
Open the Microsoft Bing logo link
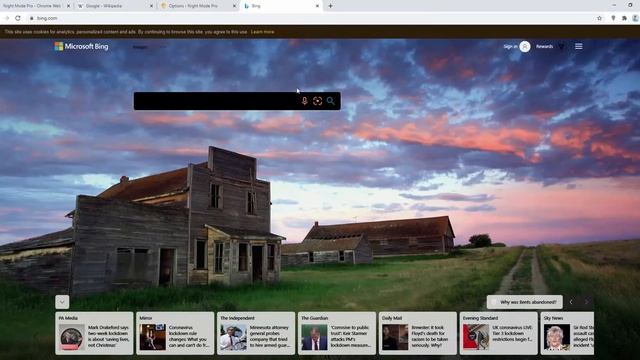pyautogui.click(x=81, y=47)
